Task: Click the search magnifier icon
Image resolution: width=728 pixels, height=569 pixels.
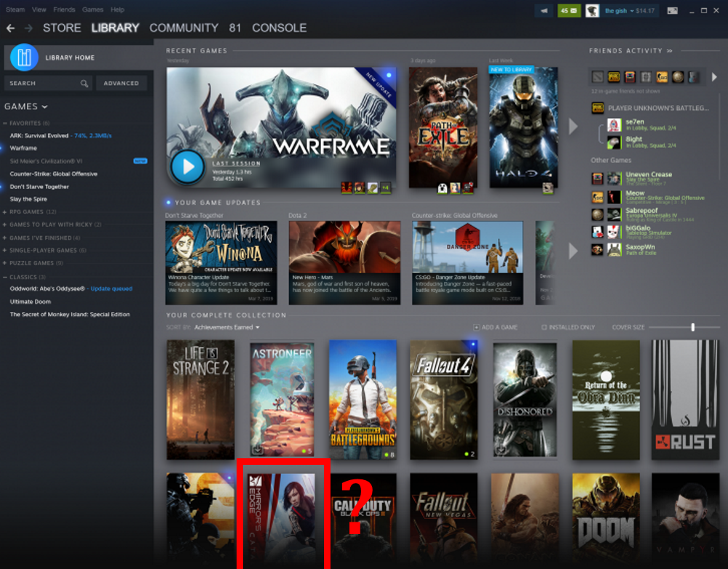Action: pyautogui.click(x=84, y=83)
